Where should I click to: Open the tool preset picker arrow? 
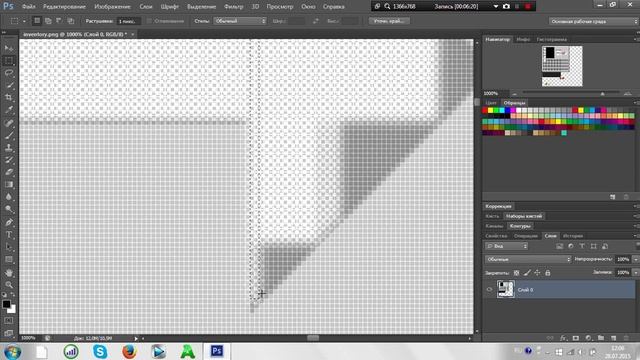(24, 21)
